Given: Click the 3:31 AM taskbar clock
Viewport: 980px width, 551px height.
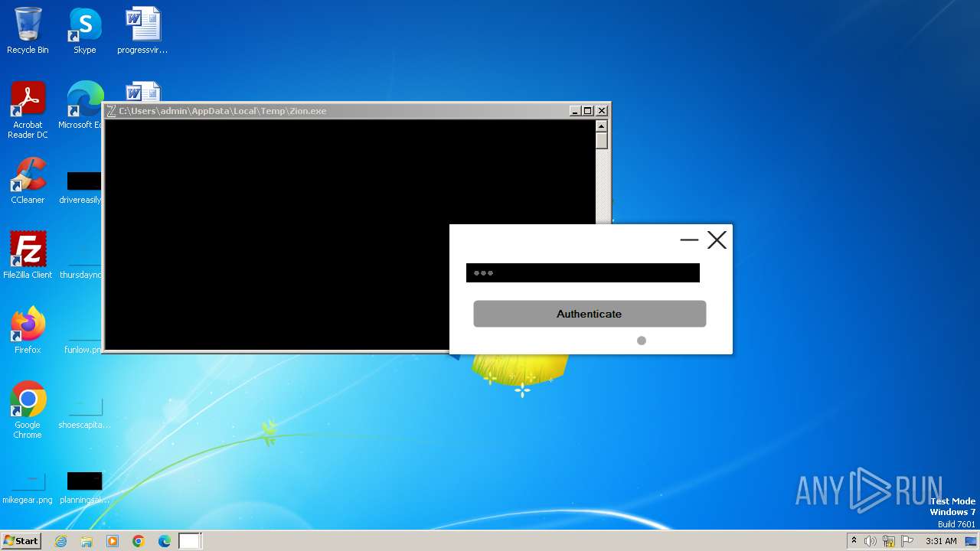Looking at the screenshot, I should coord(941,541).
